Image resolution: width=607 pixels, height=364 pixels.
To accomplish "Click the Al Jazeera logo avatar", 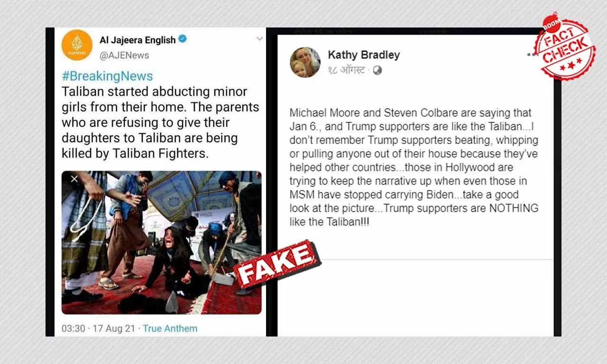I will pos(77,45).
